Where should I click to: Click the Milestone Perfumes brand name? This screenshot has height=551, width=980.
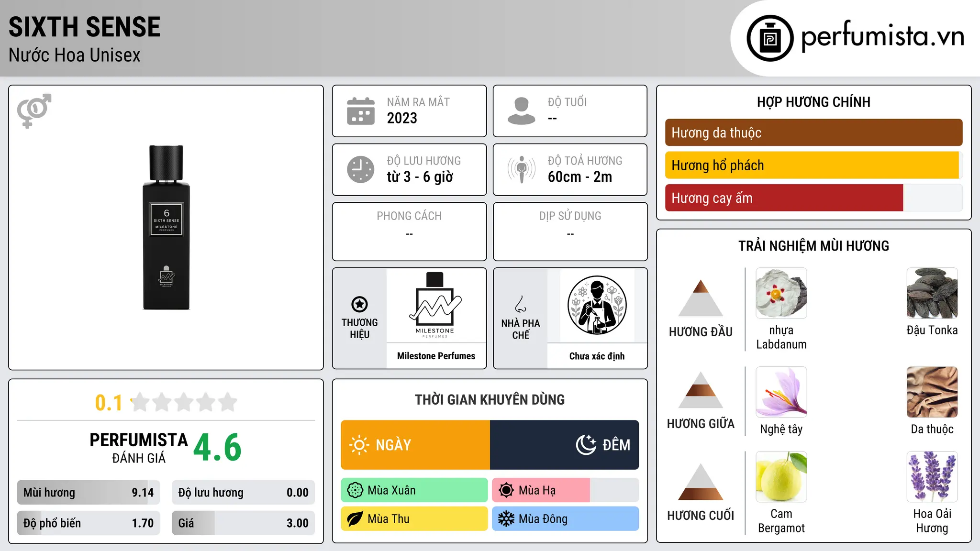pyautogui.click(x=436, y=356)
